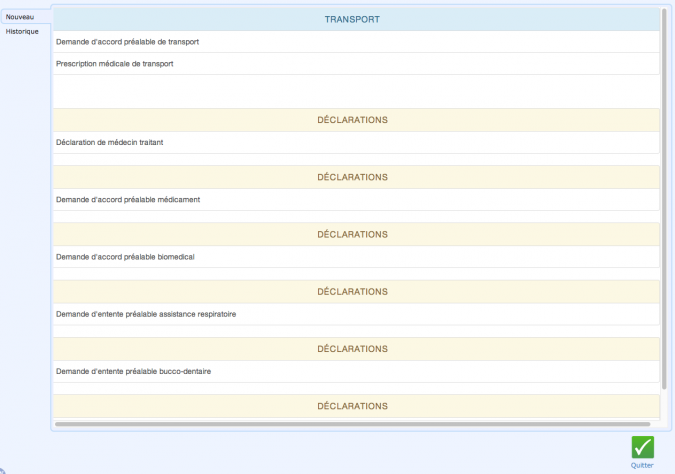Click the green checkmark Quitter icon

click(x=643, y=447)
